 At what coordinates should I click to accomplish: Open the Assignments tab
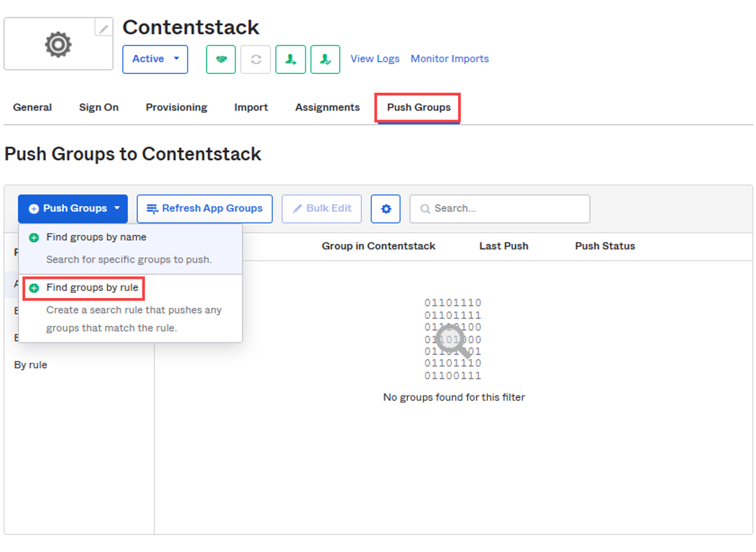tap(327, 107)
